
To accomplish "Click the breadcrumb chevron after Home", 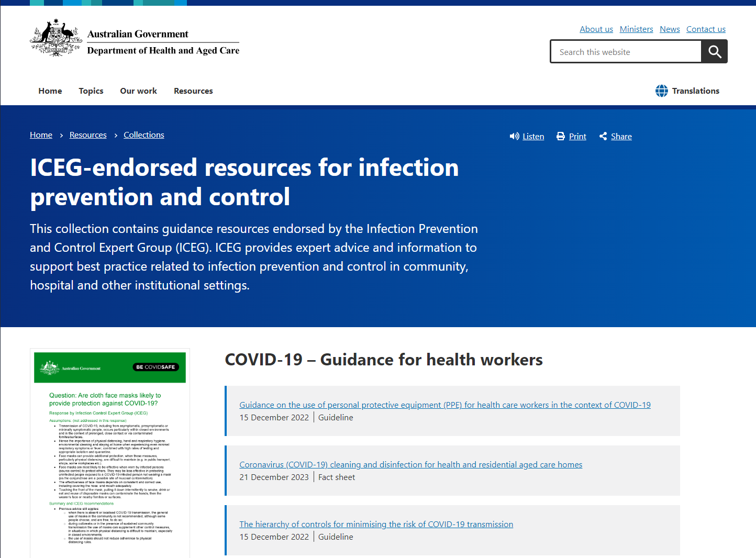I will click(x=61, y=135).
